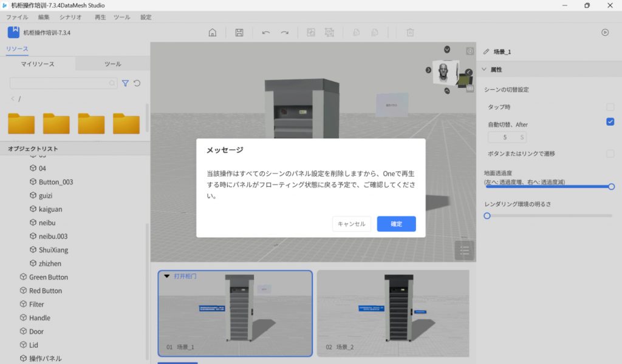Collapse the 打开柜门 scene group triangle

point(167,276)
